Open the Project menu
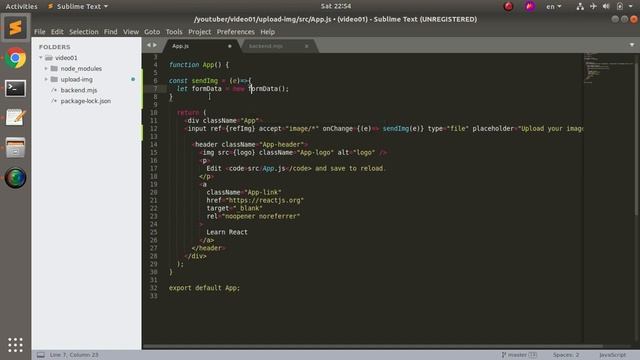Viewport: 640px width, 360px height. 200,32
